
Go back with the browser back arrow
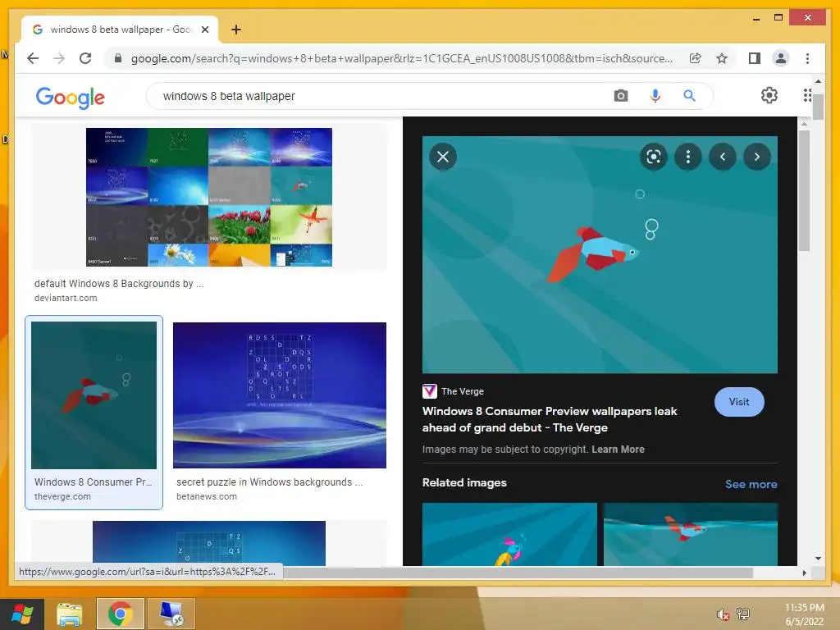click(33, 58)
